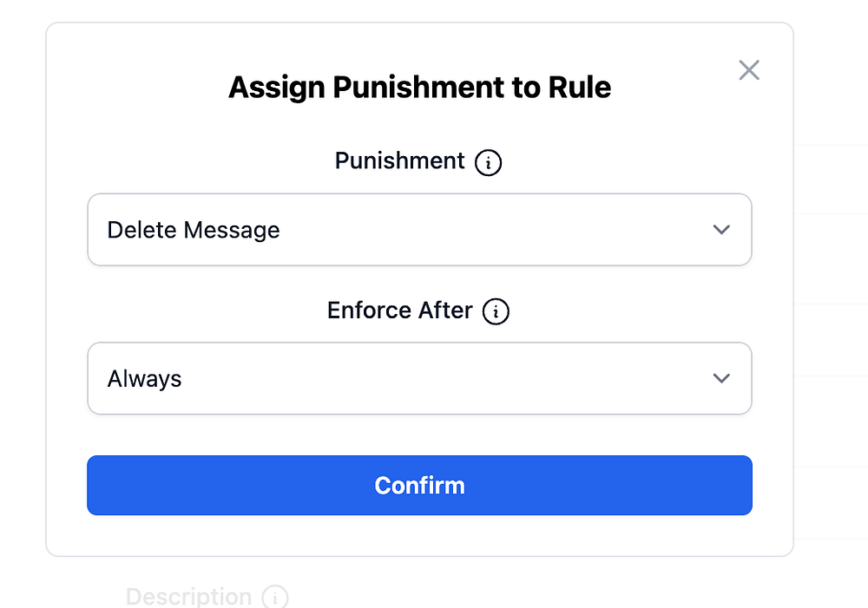Close the Assign Punishment dialog

click(x=749, y=70)
